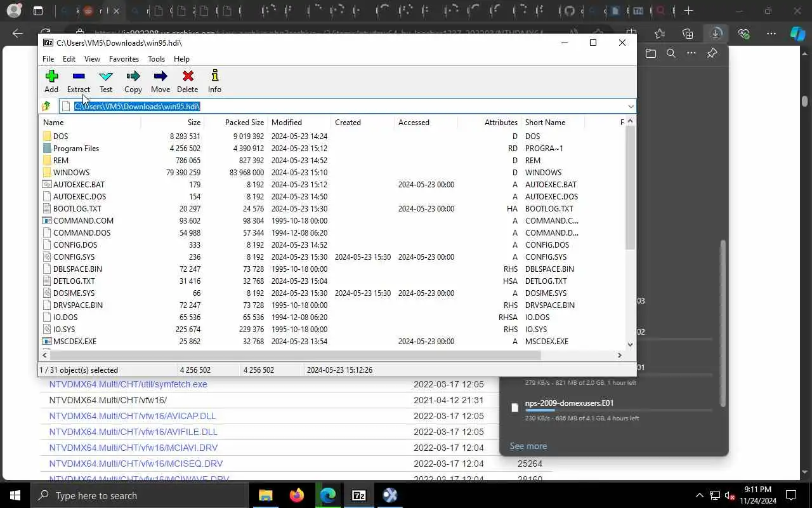Open the AVICAP.DLL link
812x508 pixels.
pyautogui.click(x=133, y=416)
